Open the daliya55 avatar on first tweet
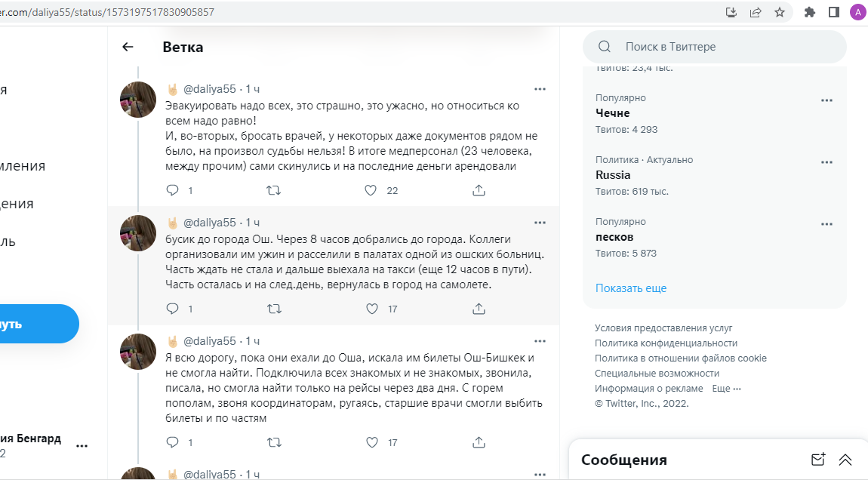The image size is (868, 483). click(138, 100)
